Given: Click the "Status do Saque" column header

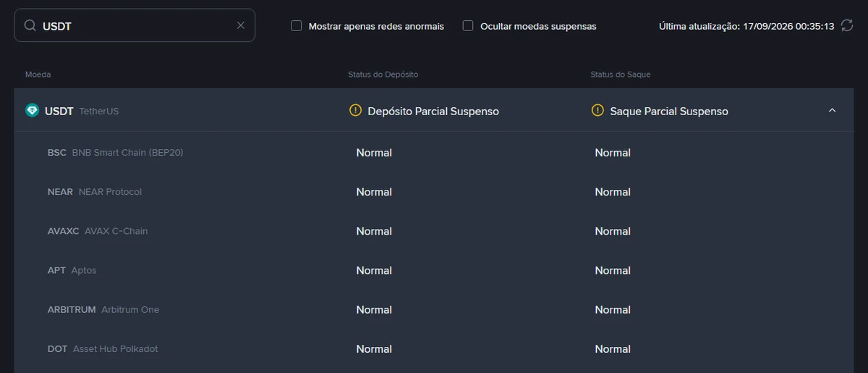Looking at the screenshot, I should pos(621,75).
